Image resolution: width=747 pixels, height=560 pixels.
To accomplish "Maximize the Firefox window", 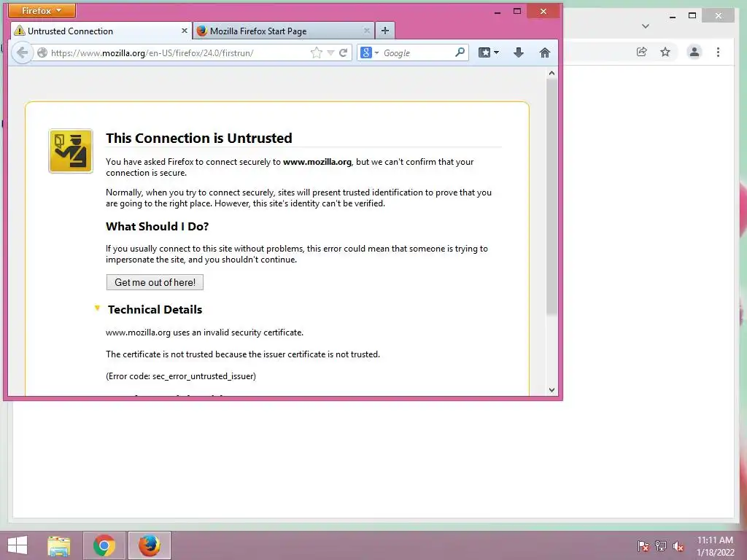I will click(x=517, y=11).
